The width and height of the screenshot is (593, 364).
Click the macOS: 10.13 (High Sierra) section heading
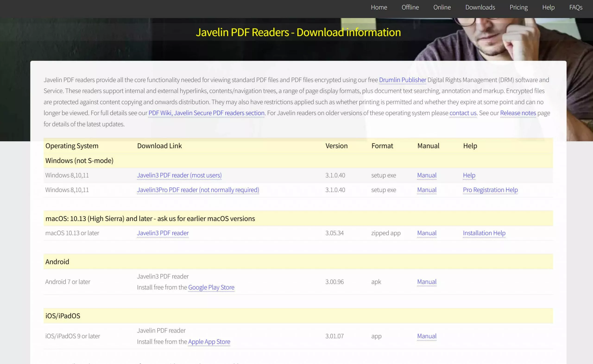coord(150,219)
